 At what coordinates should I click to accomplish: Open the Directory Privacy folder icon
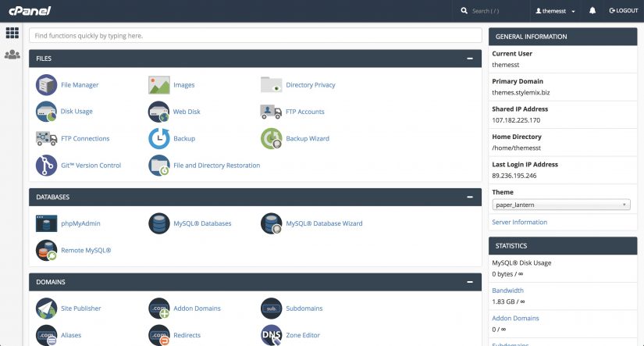click(x=271, y=84)
